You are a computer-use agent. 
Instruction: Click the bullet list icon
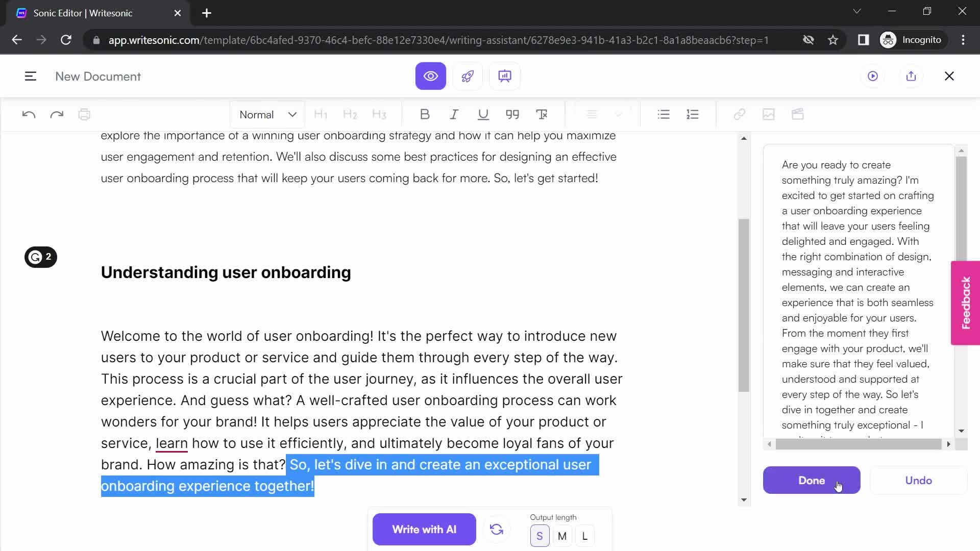click(664, 114)
